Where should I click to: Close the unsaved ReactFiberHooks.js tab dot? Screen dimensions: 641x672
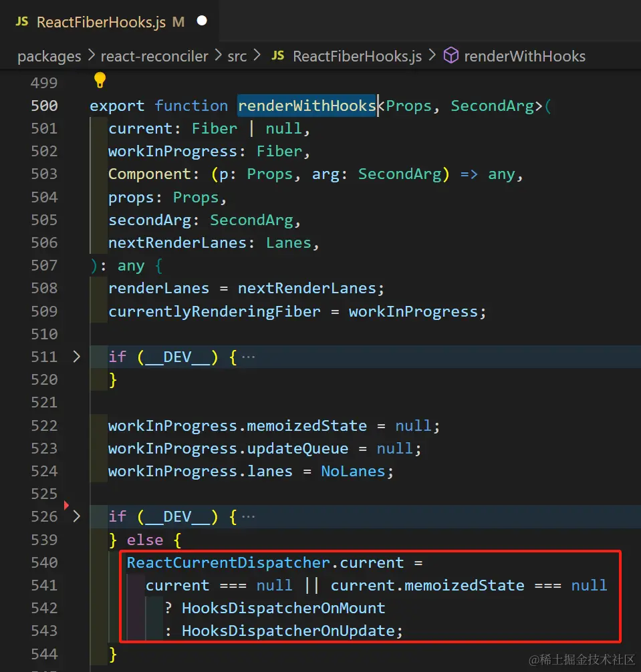pyautogui.click(x=201, y=21)
